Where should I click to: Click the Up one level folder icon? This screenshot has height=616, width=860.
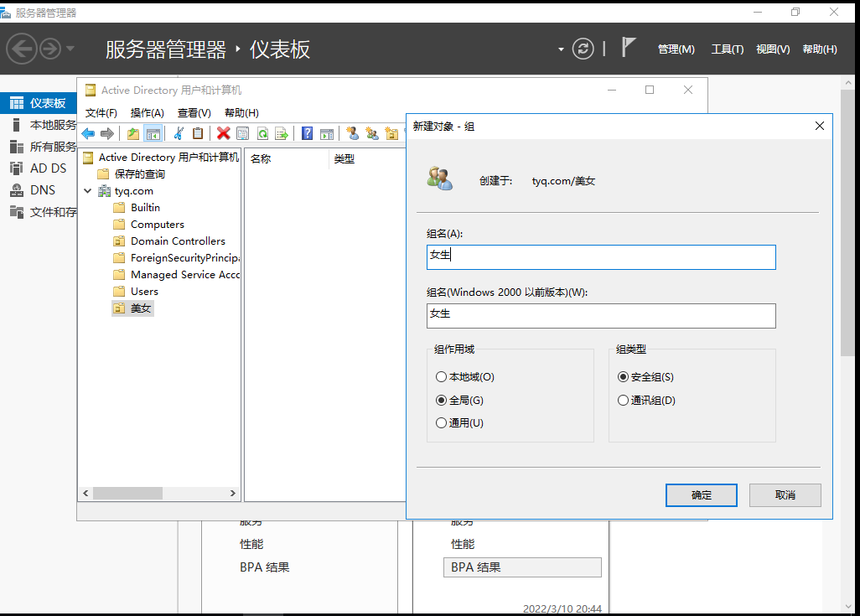tap(132, 133)
